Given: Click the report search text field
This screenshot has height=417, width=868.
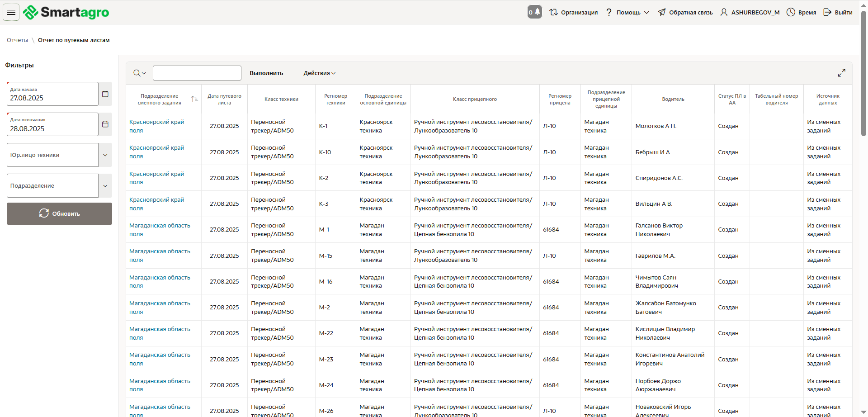Looking at the screenshot, I should click(197, 73).
